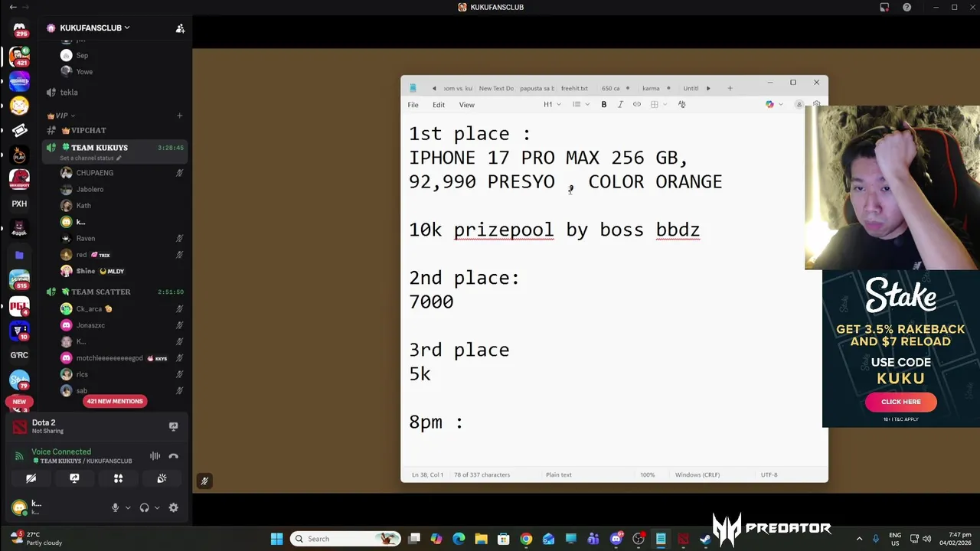Open the PXH server icon
The height and width of the screenshot is (551, 980).
[x=19, y=204]
